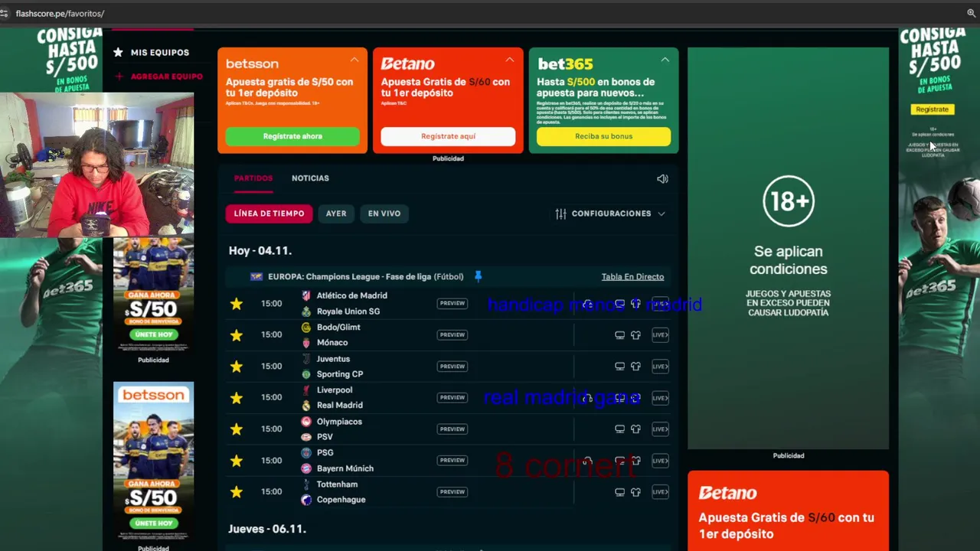The height and width of the screenshot is (551, 980).
Task: Click the Liverpool club crest
Action: coord(306,390)
